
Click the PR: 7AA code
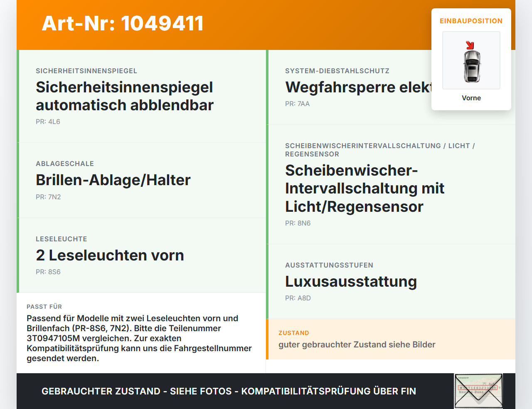298,104
